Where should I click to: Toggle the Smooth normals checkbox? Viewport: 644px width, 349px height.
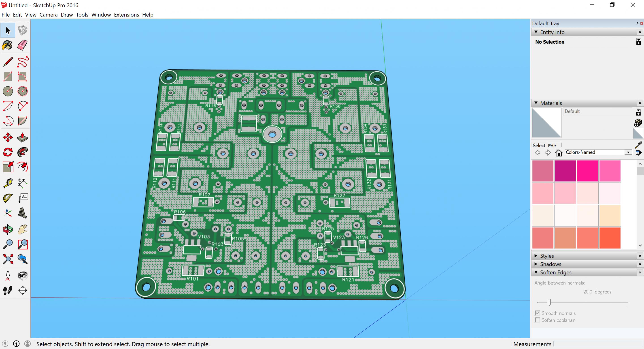(x=537, y=313)
